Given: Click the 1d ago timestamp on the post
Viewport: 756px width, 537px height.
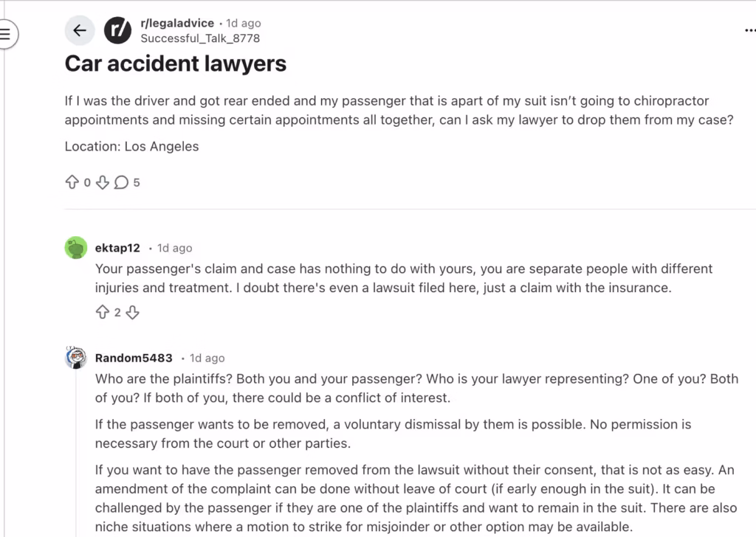Looking at the screenshot, I should (x=242, y=23).
